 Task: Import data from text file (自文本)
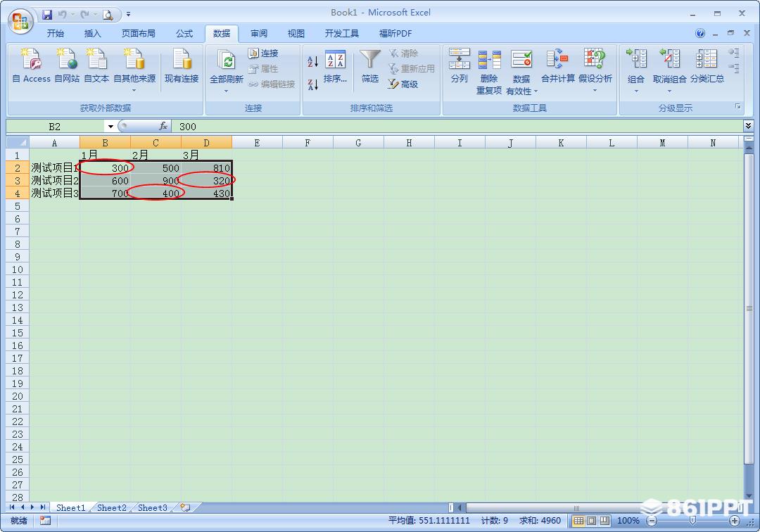pyautogui.click(x=96, y=66)
